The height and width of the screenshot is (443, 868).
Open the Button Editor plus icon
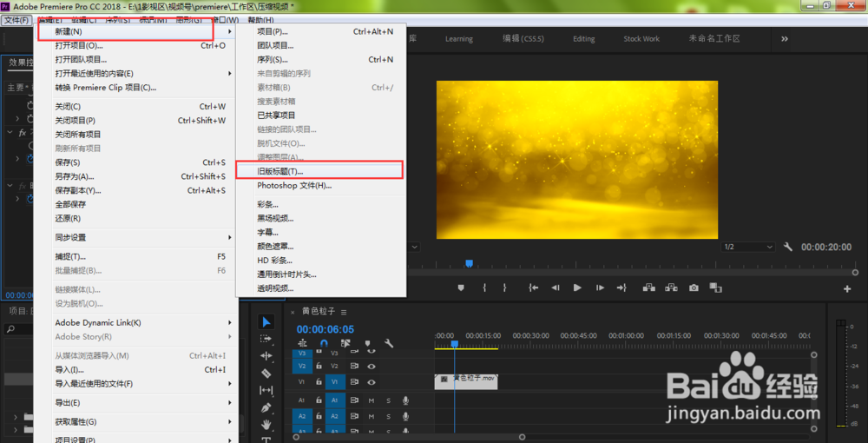pos(847,288)
